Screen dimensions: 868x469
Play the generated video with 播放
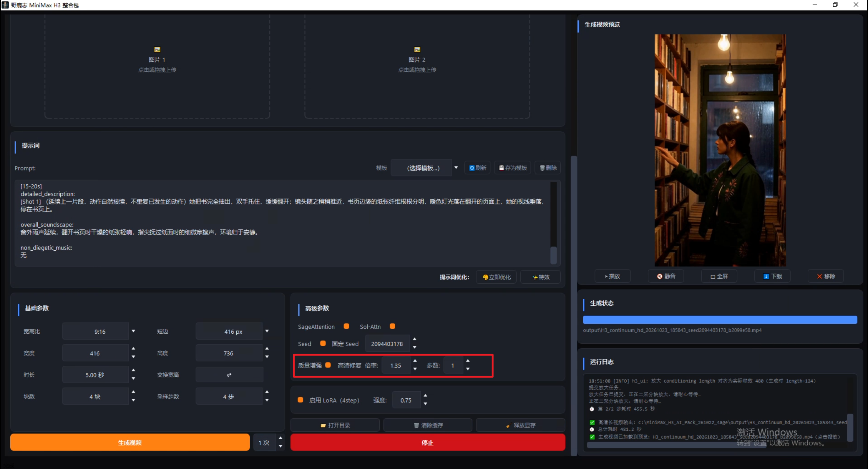coord(612,276)
